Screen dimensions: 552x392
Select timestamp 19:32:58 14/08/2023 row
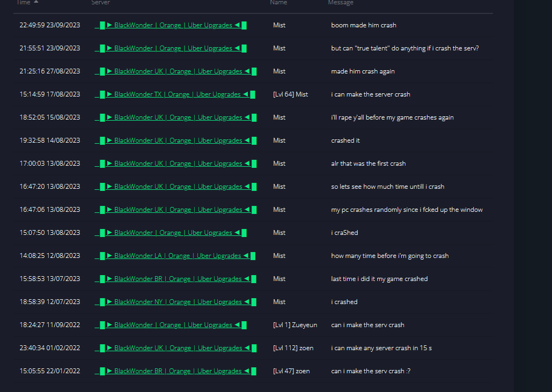pos(253,140)
